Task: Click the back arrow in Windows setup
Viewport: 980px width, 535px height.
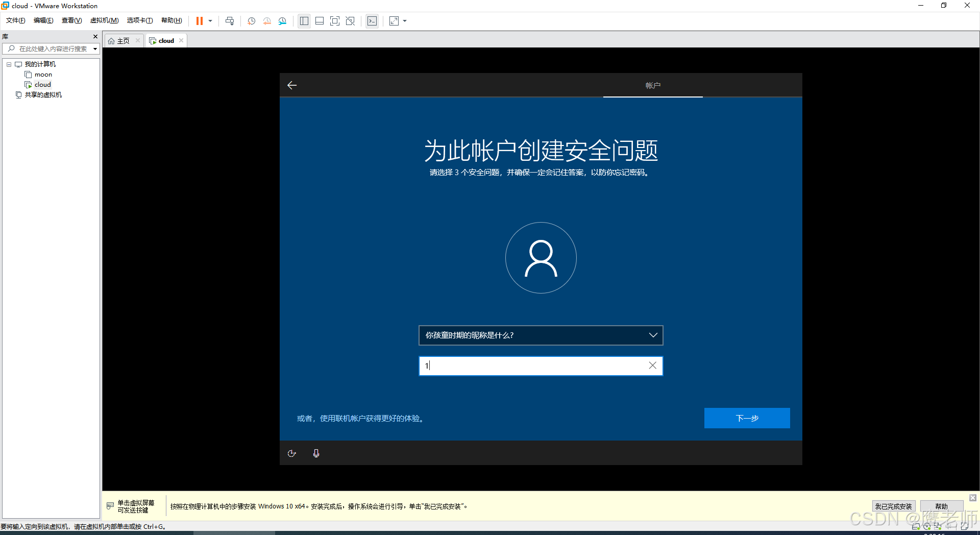Action: [x=292, y=85]
